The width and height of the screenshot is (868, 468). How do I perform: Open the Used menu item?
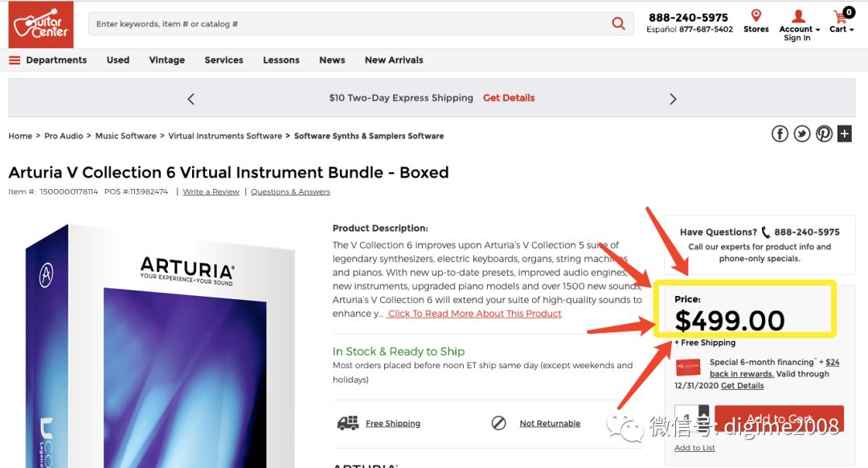coord(118,60)
